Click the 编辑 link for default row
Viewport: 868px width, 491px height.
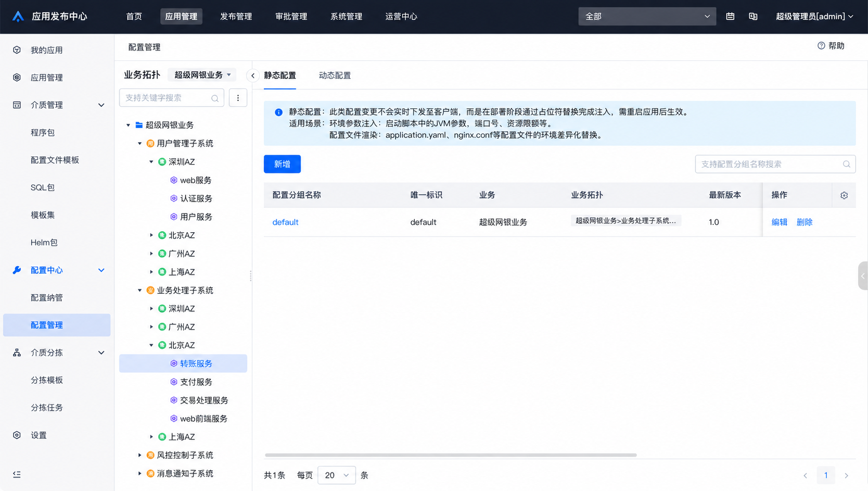click(779, 222)
